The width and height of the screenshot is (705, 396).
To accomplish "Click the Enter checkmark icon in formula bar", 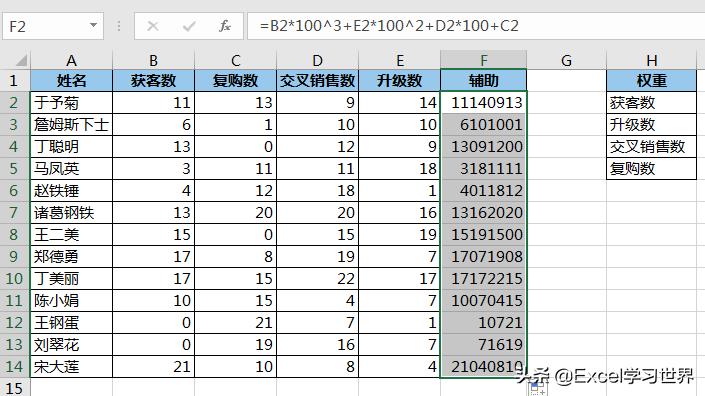I will [189, 26].
